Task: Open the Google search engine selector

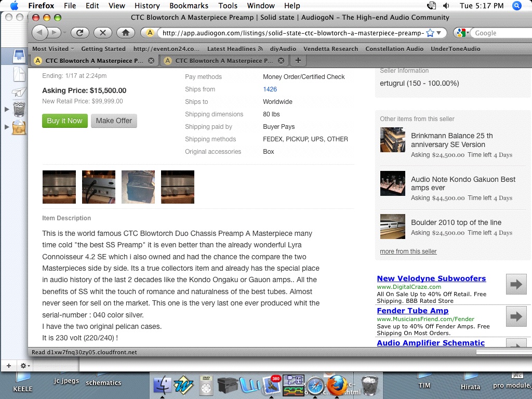Action: click(463, 33)
